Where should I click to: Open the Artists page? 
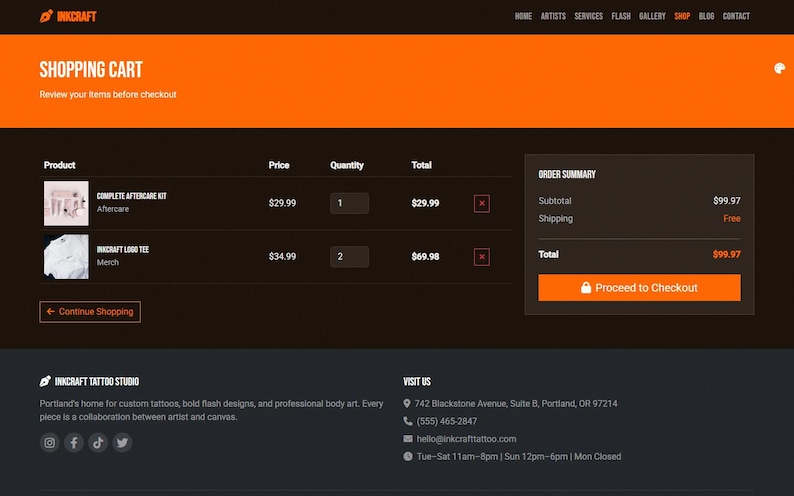(x=553, y=16)
